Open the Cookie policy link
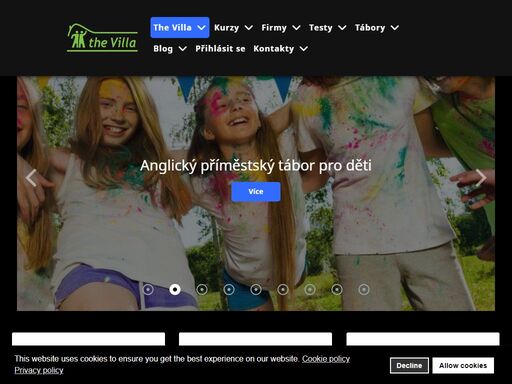 coord(326,359)
